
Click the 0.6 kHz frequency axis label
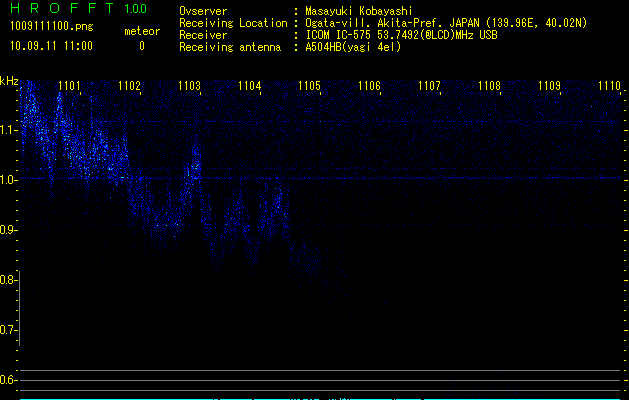[x=7, y=380]
